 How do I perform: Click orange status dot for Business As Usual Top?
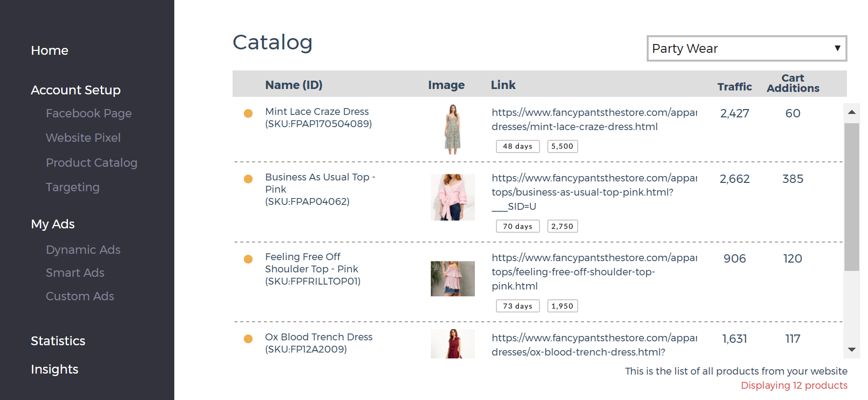click(x=248, y=179)
